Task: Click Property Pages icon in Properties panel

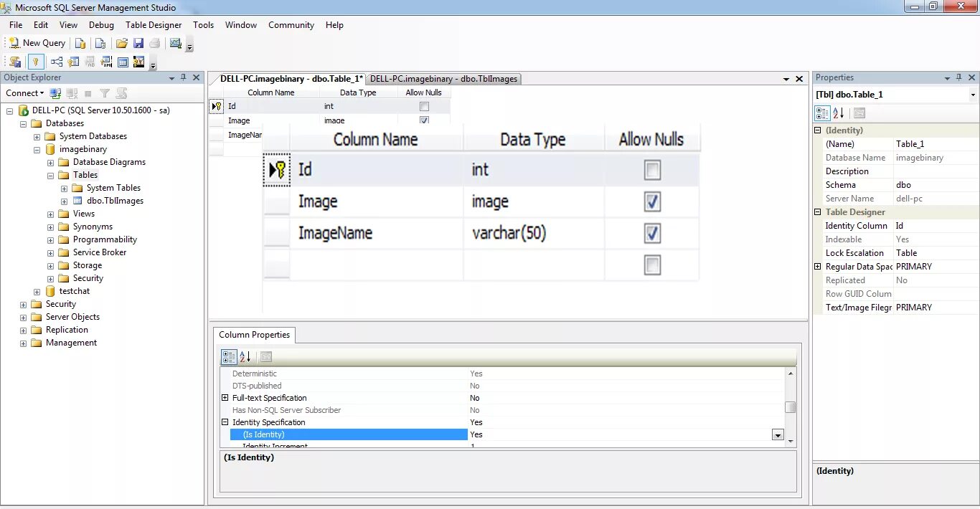Action: [x=859, y=113]
